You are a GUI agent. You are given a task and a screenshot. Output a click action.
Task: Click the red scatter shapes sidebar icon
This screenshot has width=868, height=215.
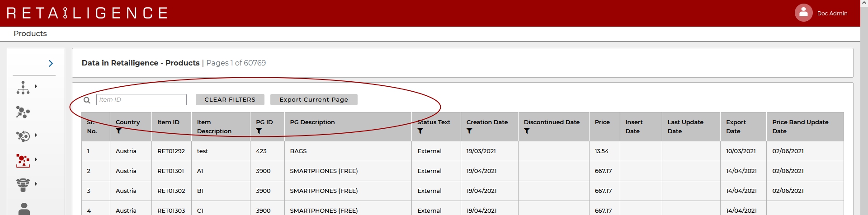(23, 160)
